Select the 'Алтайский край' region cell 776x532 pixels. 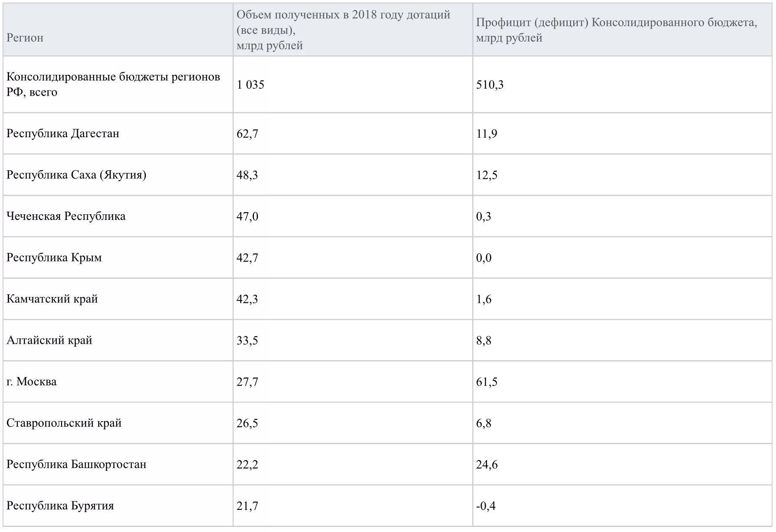pos(49,340)
